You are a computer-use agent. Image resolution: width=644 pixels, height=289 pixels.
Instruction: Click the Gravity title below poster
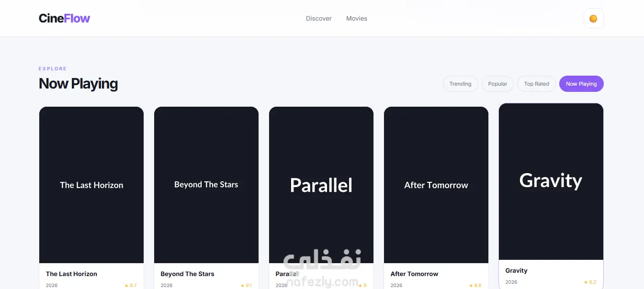tap(516, 270)
